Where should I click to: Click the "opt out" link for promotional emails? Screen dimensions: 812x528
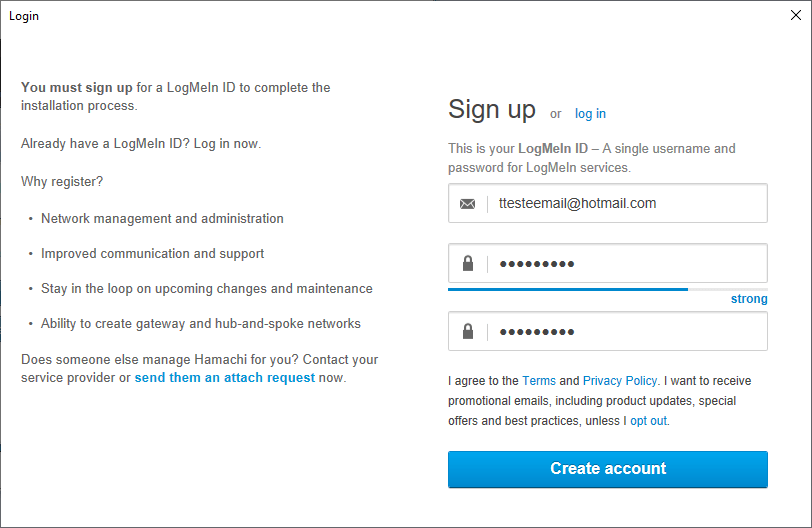648,421
